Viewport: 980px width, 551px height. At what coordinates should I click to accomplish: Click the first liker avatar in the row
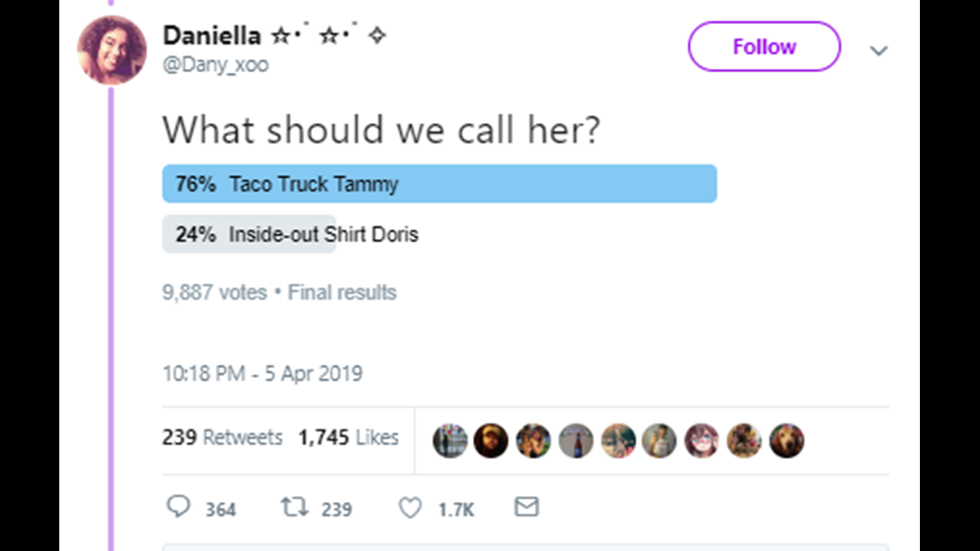point(450,441)
